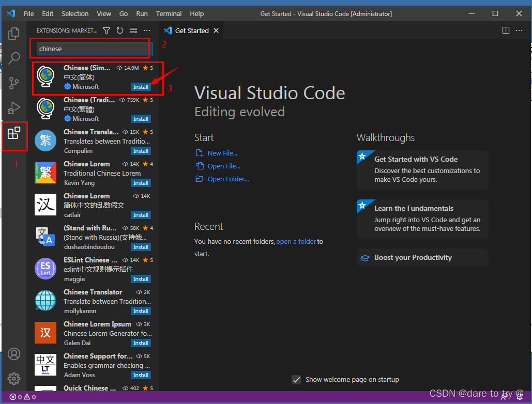Open the extensions Views and More Actions menu

(147, 31)
